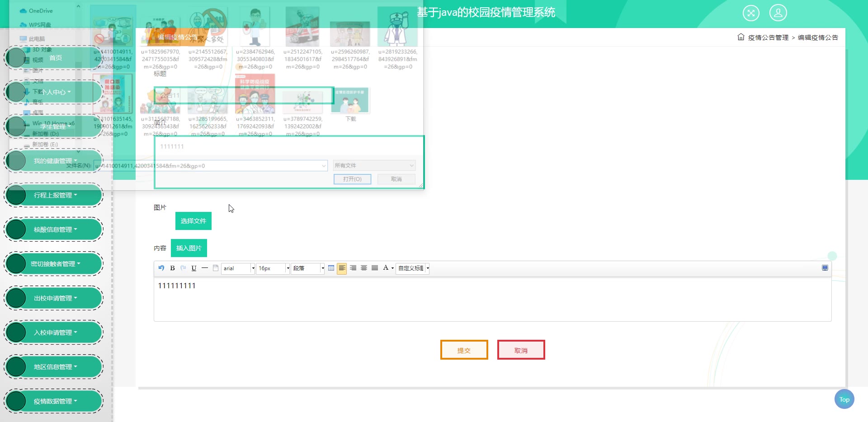
Task: Apply underline formatting
Action: (x=194, y=268)
